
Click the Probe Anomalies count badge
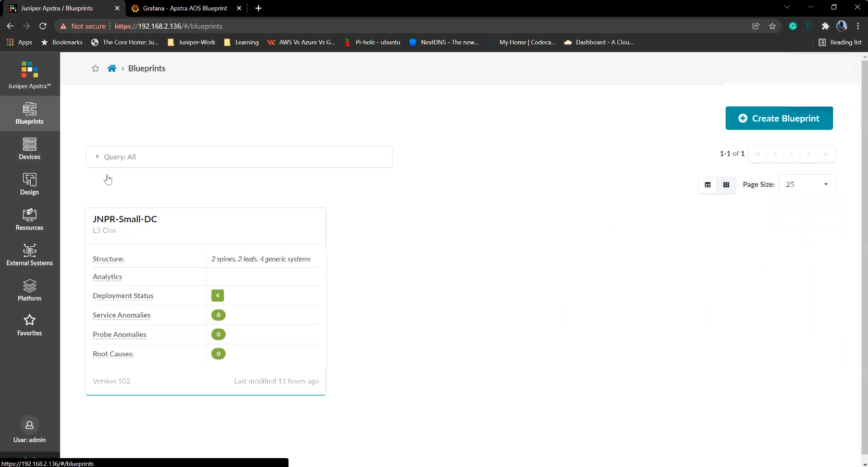tap(218, 334)
